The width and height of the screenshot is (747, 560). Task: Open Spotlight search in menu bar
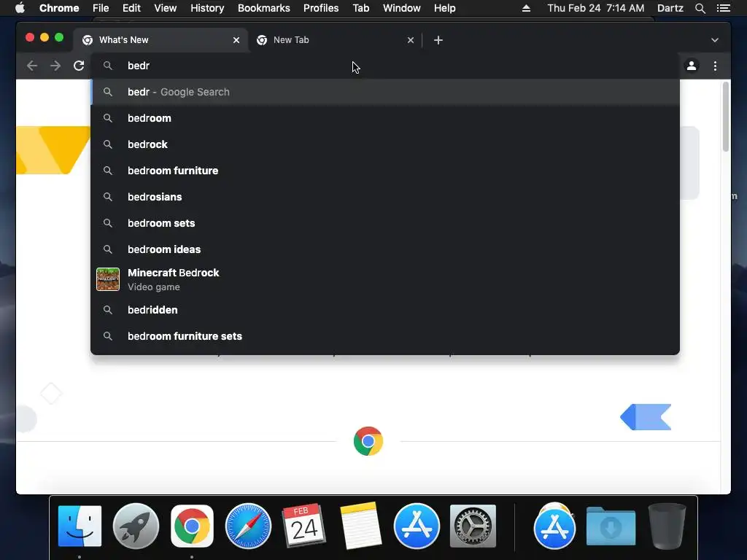(x=700, y=8)
